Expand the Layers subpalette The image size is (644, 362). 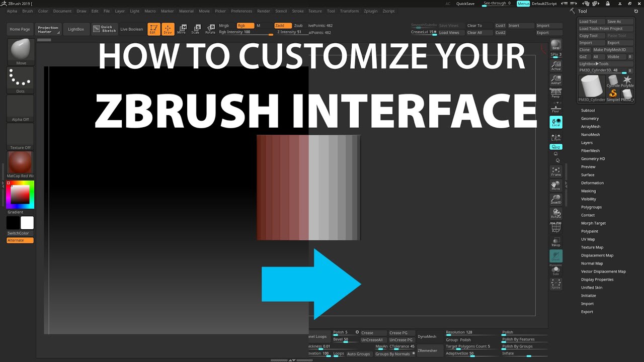[x=587, y=143]
